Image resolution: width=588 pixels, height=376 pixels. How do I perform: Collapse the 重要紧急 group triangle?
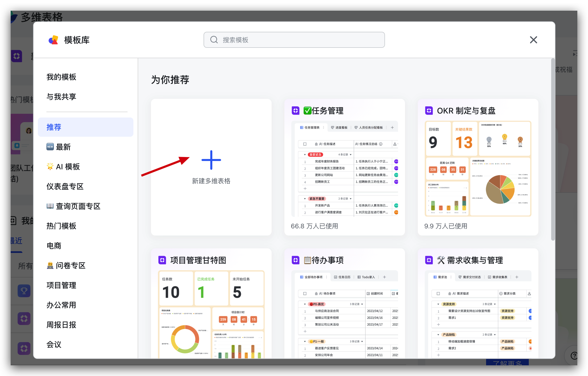click(x=305, y=155)
